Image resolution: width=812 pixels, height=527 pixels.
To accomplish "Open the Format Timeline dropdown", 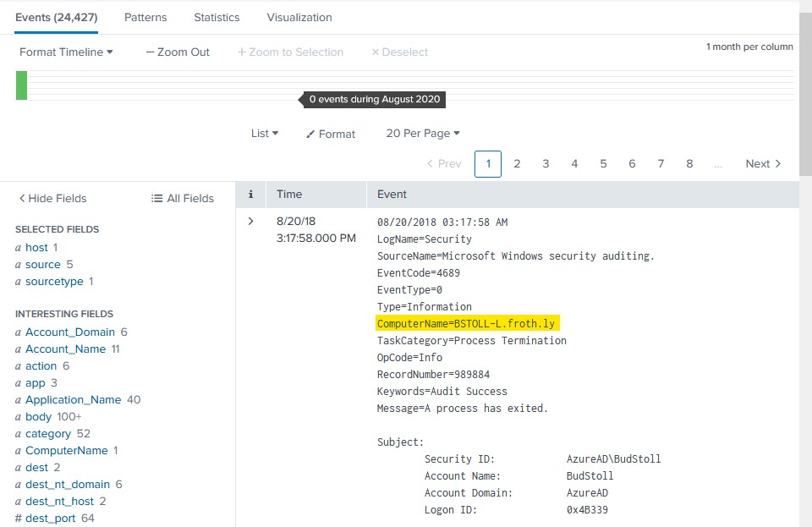I will 66,52.
